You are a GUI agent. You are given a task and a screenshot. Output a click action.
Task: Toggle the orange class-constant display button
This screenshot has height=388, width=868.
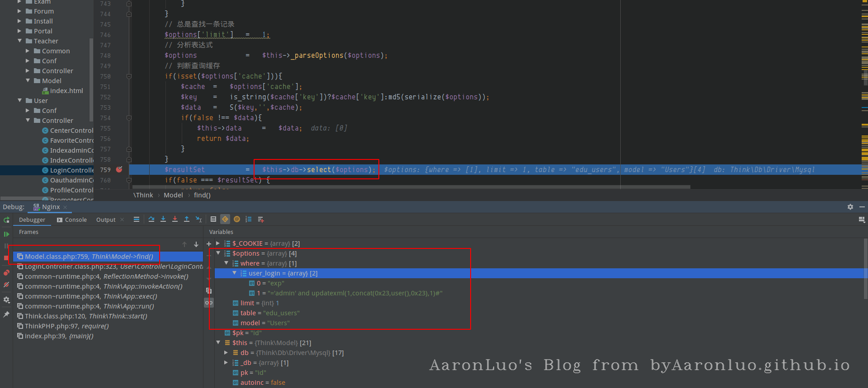(225, 220)
